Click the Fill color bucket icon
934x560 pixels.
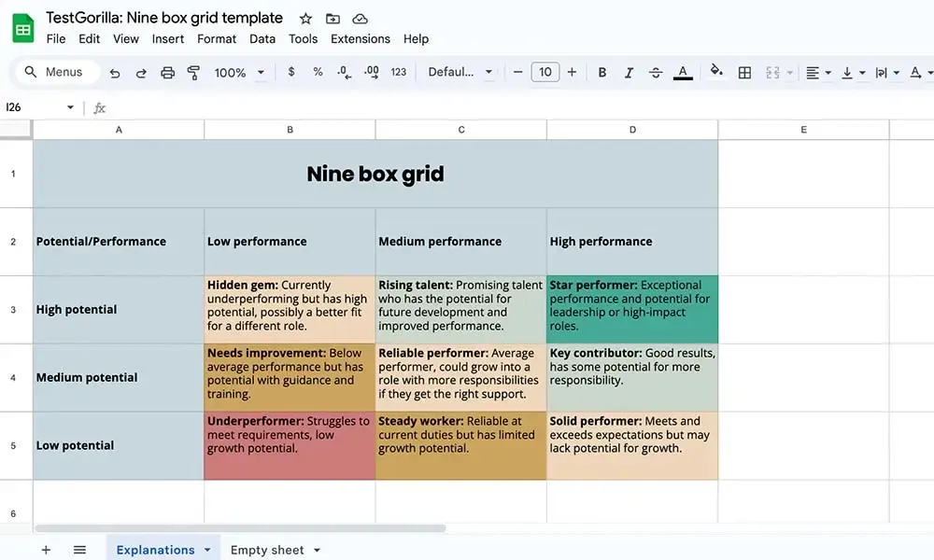coord(716,72)
